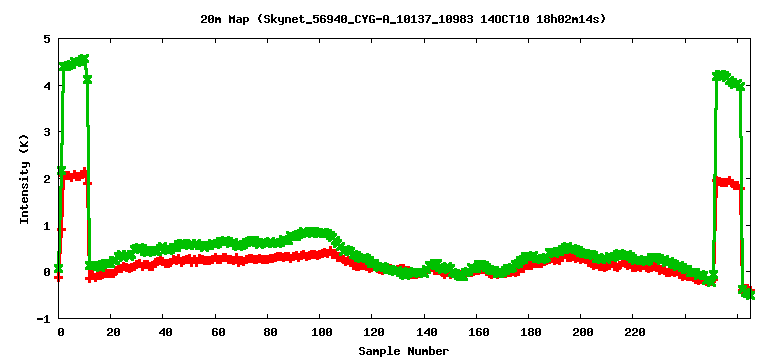
Task: Click the green data points at far right end
Action: 747,292
